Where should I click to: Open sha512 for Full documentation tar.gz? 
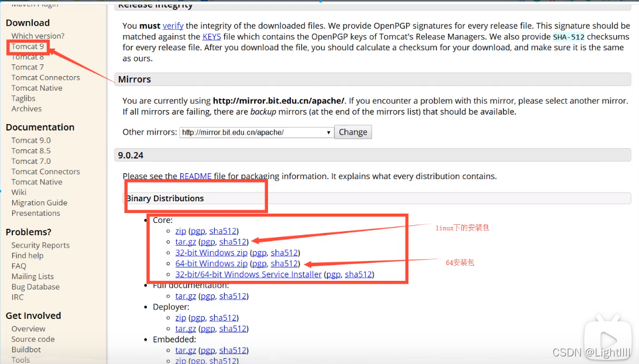point(233,296)
